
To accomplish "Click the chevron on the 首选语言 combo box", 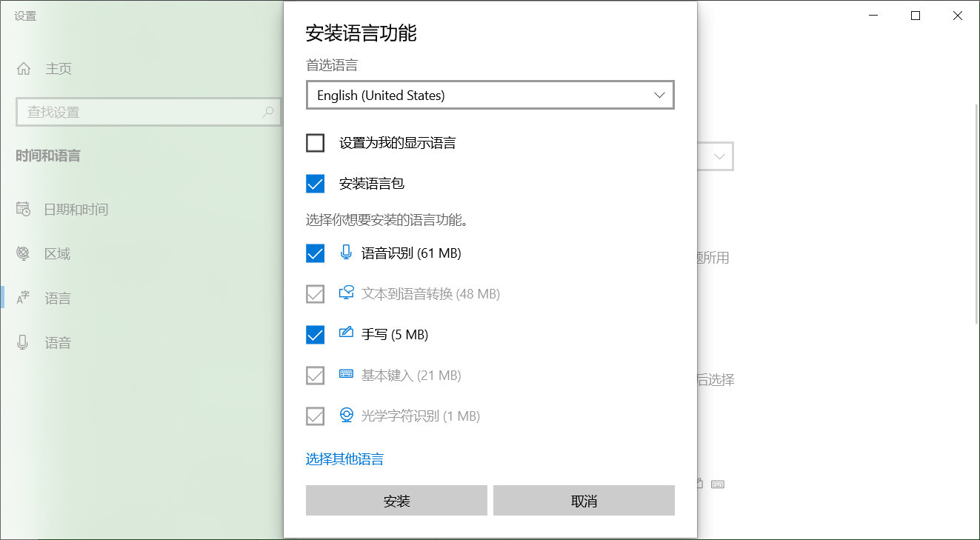I will tap(659, 95).
